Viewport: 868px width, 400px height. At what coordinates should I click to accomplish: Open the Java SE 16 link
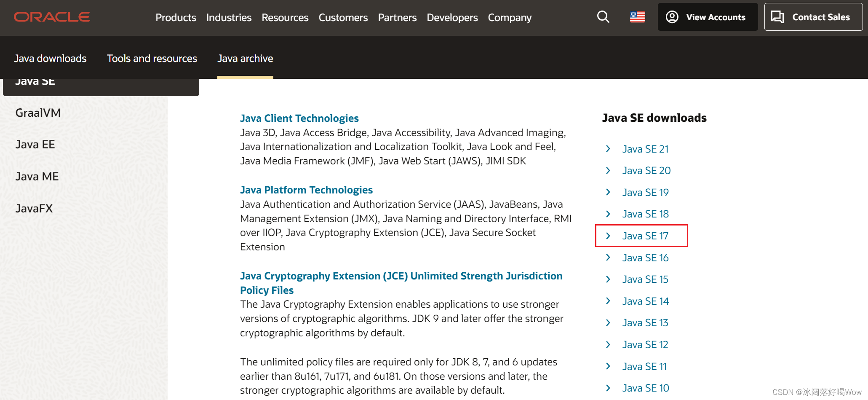point(645,258)
